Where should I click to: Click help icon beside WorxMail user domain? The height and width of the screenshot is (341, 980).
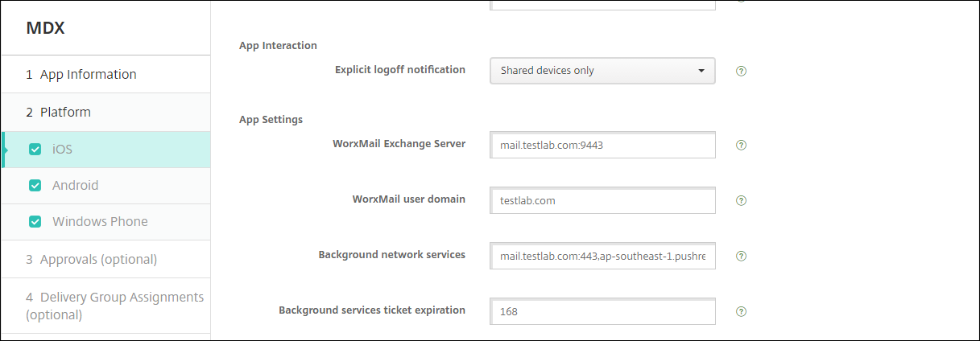point(742,200)
